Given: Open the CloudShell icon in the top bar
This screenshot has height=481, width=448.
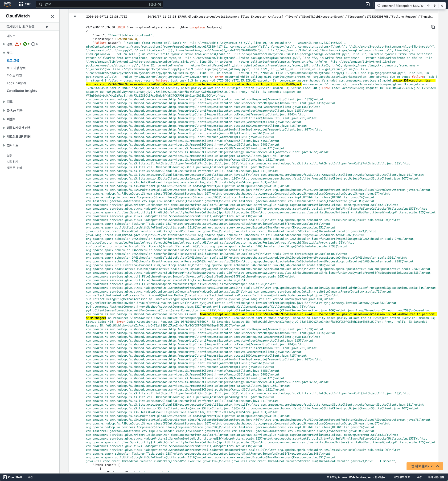Looking at the screenshot, I should tap(367, 4).
